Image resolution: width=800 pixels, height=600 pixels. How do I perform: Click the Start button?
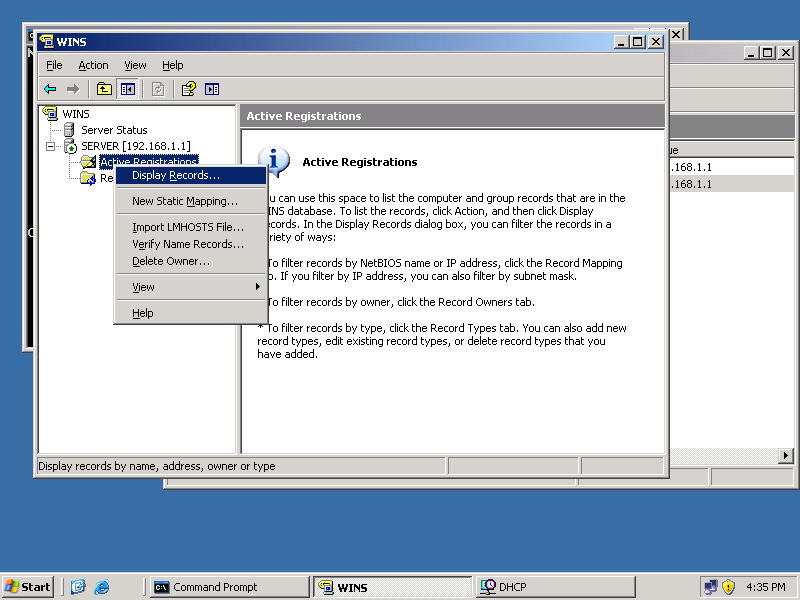(x=28, y=587)
